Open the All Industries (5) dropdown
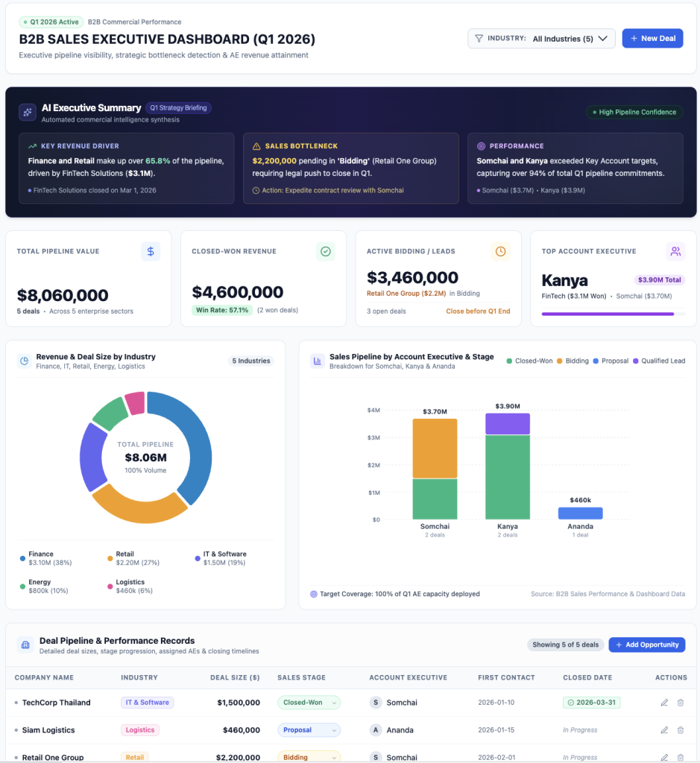The width and height of the screenshot is (700, 763). 570,39
